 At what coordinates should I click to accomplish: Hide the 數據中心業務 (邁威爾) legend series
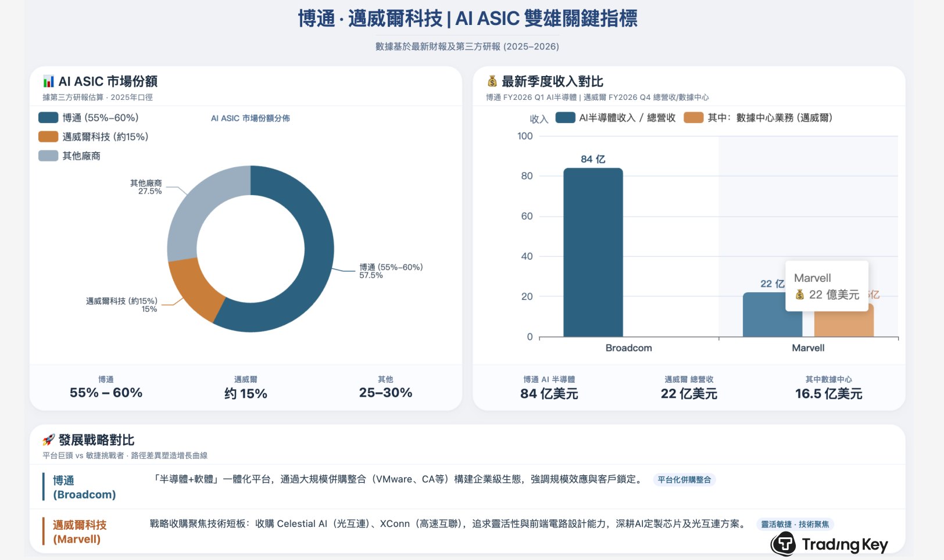(758, 118)
